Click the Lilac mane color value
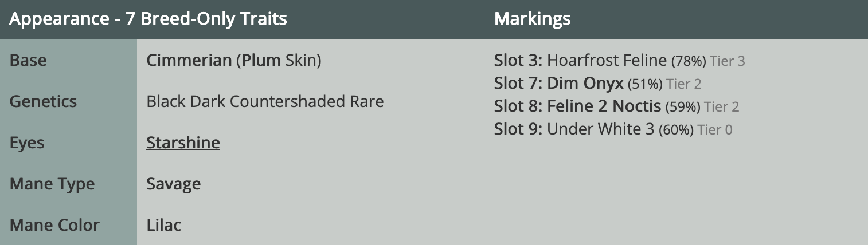The width and height of the screenshot is (868, 245). [164, 225]
